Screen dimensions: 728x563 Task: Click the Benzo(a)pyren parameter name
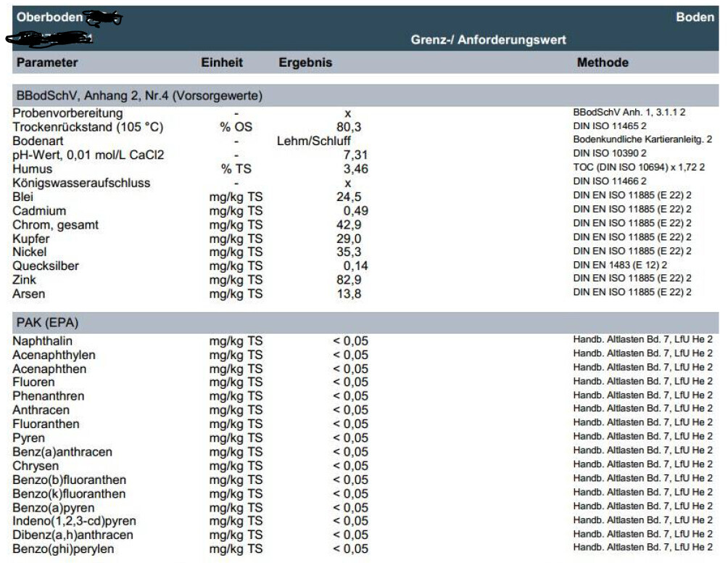pos(53,507)
